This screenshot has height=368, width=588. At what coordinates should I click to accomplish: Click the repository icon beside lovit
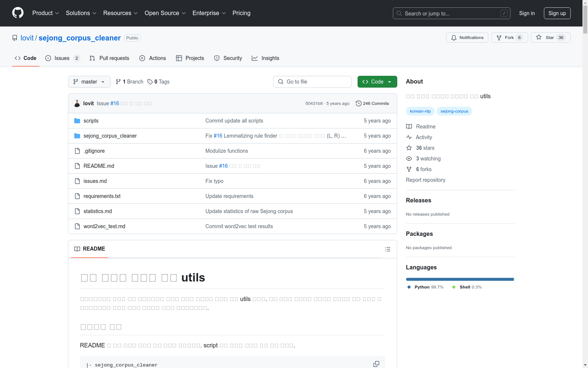[x=15, y=38]
